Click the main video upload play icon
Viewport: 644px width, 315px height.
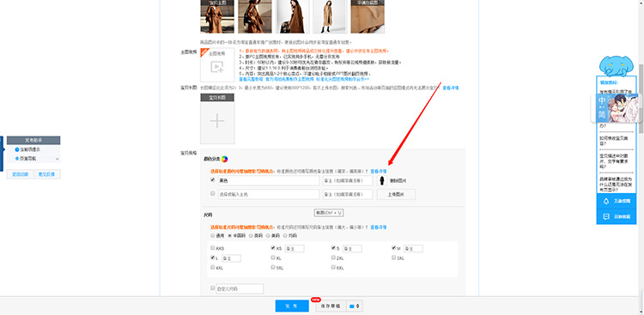click(217, 67)
